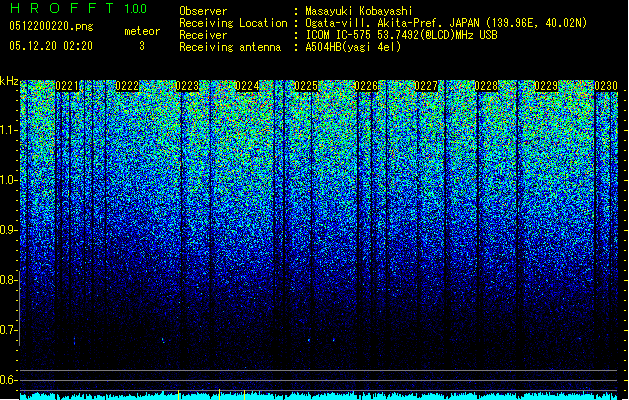Click the 0.6 frequency axis label
This screenshot has width=629, height=400.
coord(8,380)
